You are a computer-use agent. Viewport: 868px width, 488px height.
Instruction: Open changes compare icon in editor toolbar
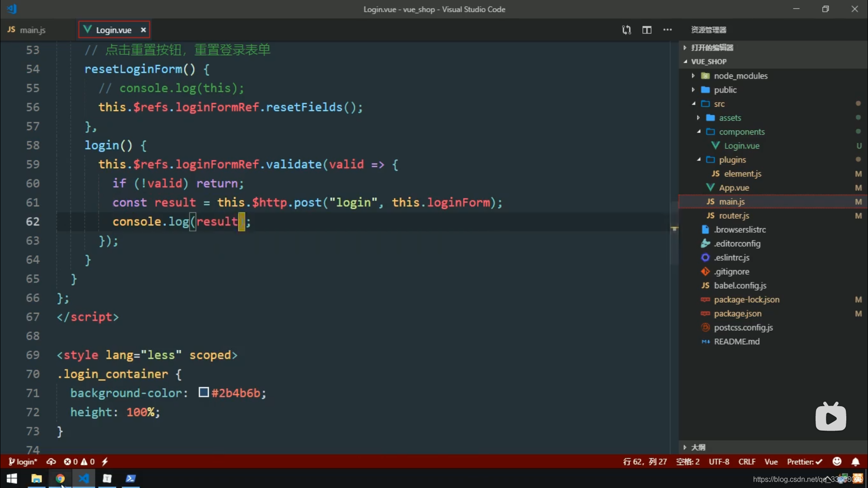(626, 30)
